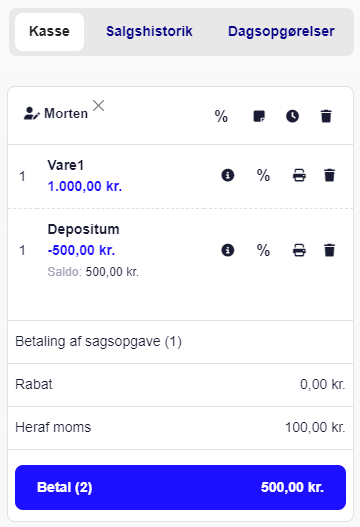Image resolution: width=360 pixels, height=527 pixels.
Task: Edit customer Morten via person icon
Action: coord(32,114)
